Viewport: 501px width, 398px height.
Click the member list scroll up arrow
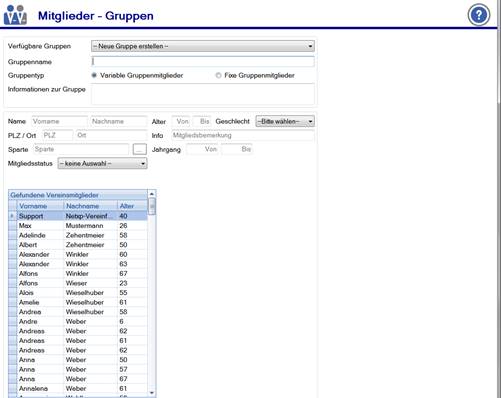(152, 194)
